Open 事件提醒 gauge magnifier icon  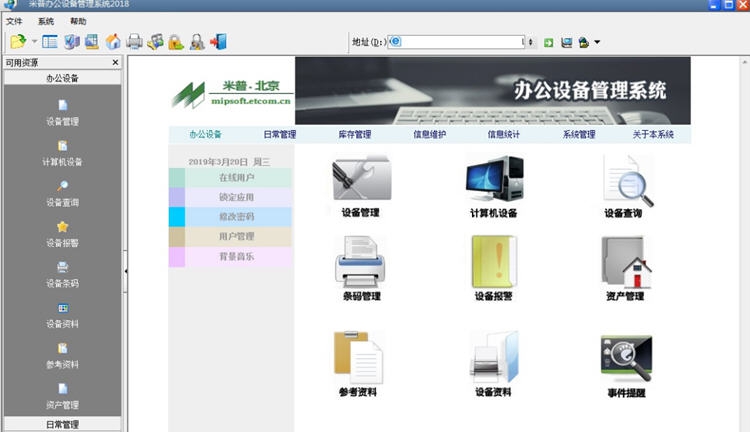coord(626,358)
